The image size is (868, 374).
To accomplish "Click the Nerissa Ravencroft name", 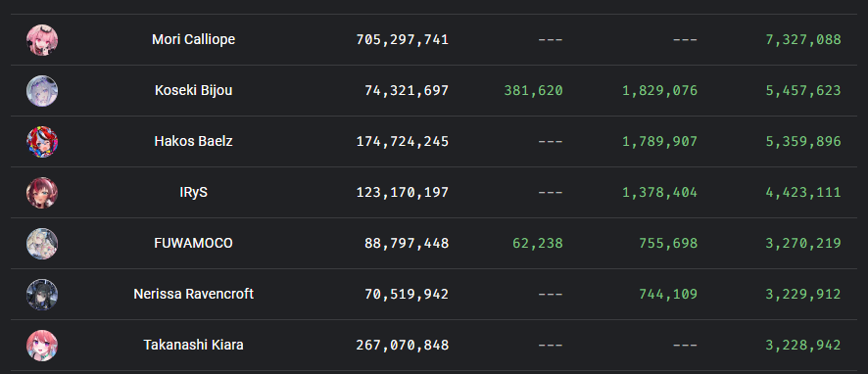I will (x=193, y=295).
